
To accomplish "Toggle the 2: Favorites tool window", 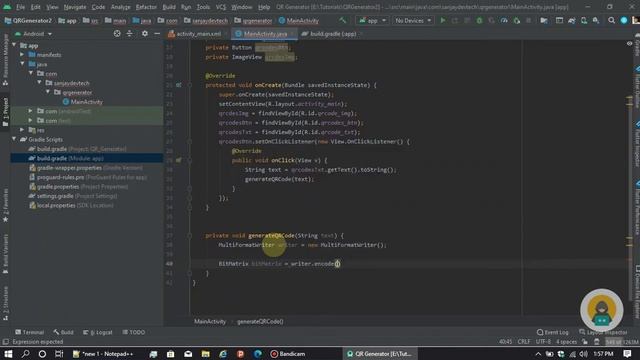I will point(5,205).
